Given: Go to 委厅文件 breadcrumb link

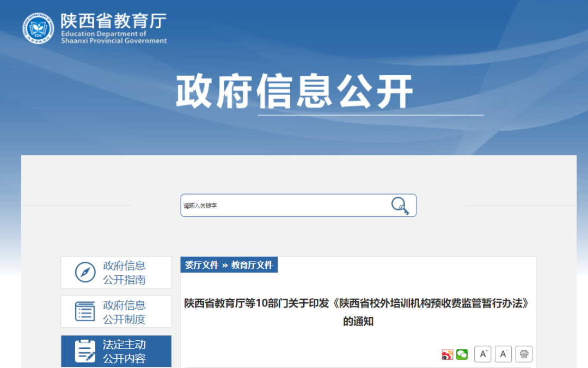Looking at the screenshot, I should pyautogui.click(x=201, y=266).
